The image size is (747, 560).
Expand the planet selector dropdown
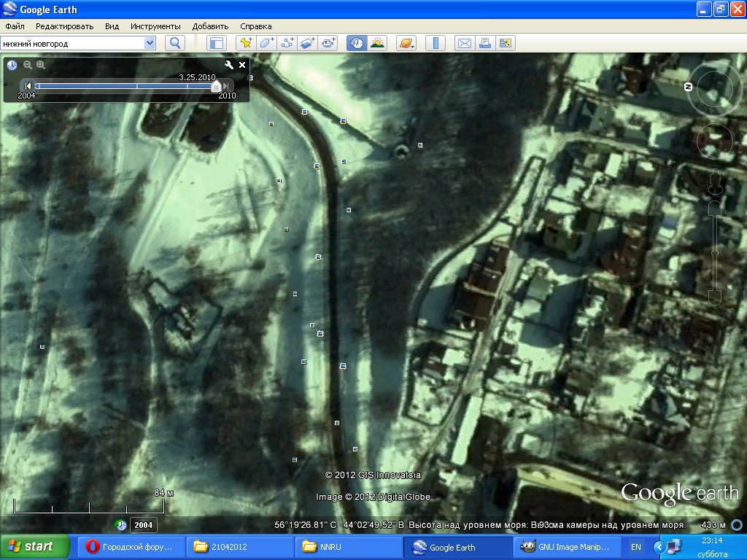click(x=406, y=43)
